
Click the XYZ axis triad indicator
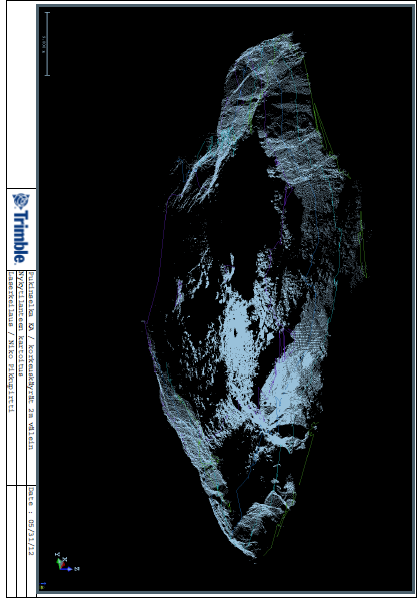(x=67, y=563)
